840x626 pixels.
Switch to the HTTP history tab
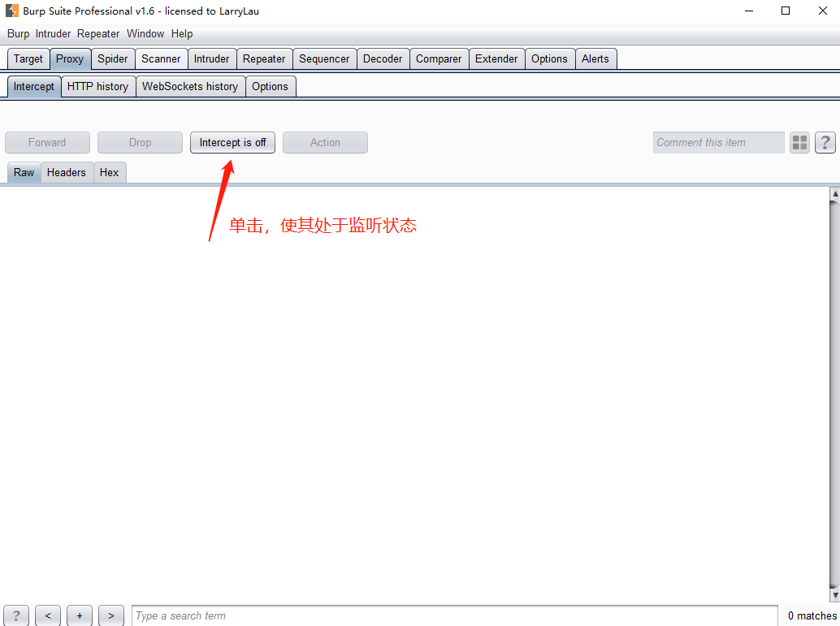[97, 86]
